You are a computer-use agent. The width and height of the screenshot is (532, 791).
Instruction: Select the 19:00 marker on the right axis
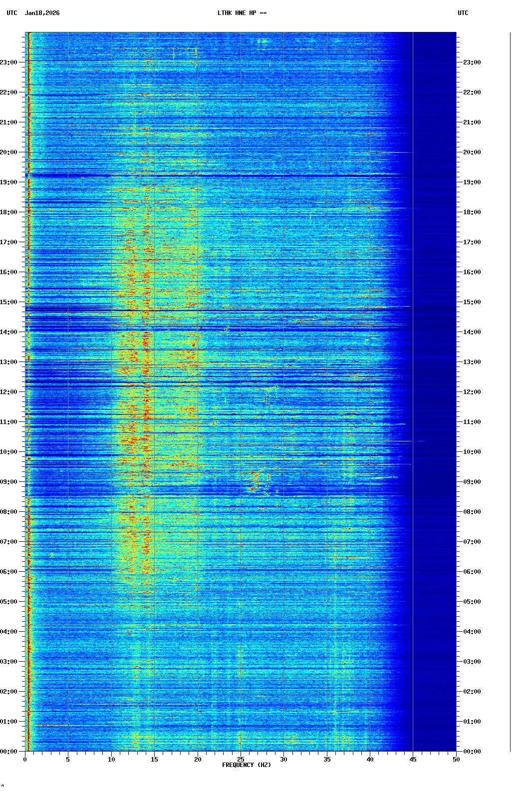[472, 182]
